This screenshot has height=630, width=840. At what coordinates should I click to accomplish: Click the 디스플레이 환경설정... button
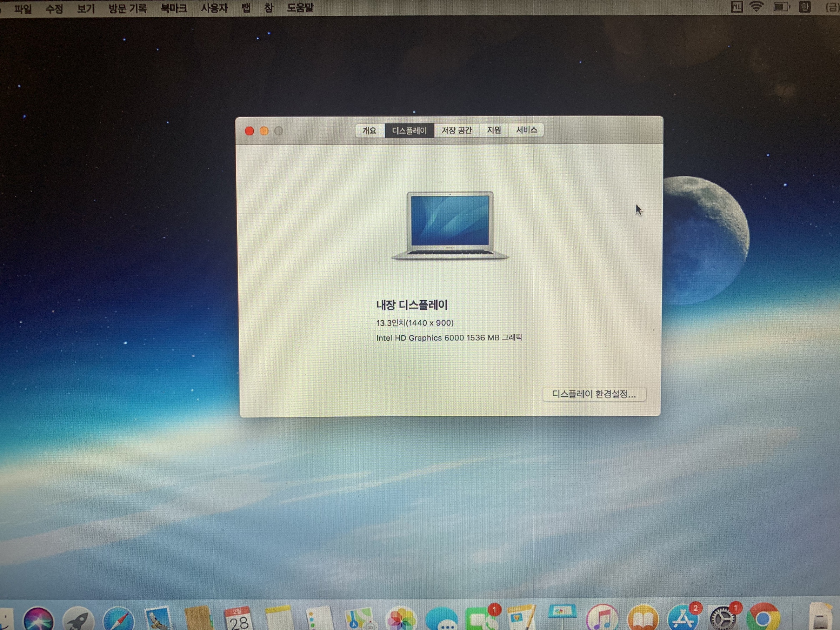594,394
